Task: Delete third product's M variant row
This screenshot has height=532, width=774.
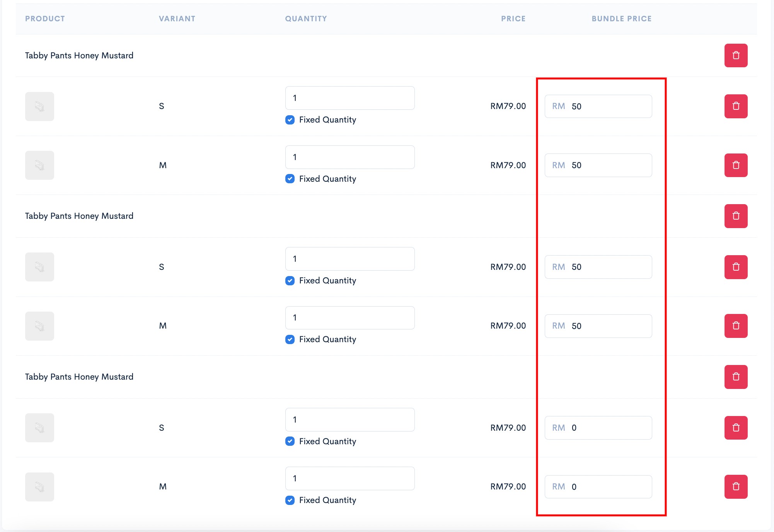Action: pos(736,486)
